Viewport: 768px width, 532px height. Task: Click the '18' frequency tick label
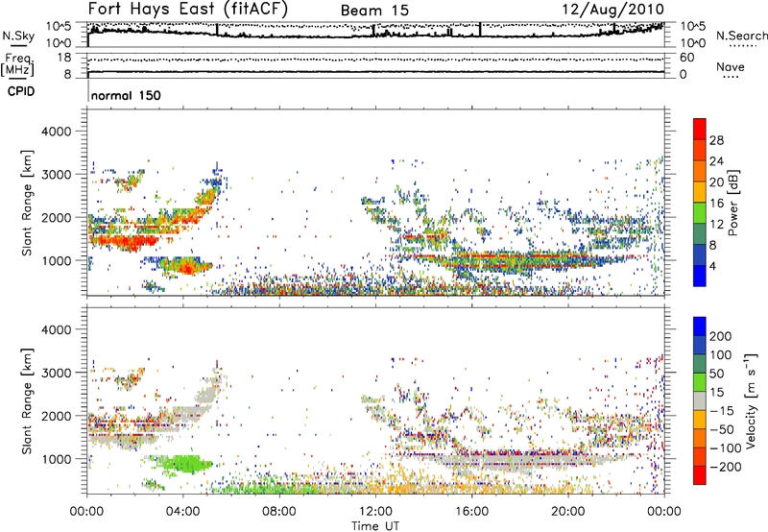(64, 58)
